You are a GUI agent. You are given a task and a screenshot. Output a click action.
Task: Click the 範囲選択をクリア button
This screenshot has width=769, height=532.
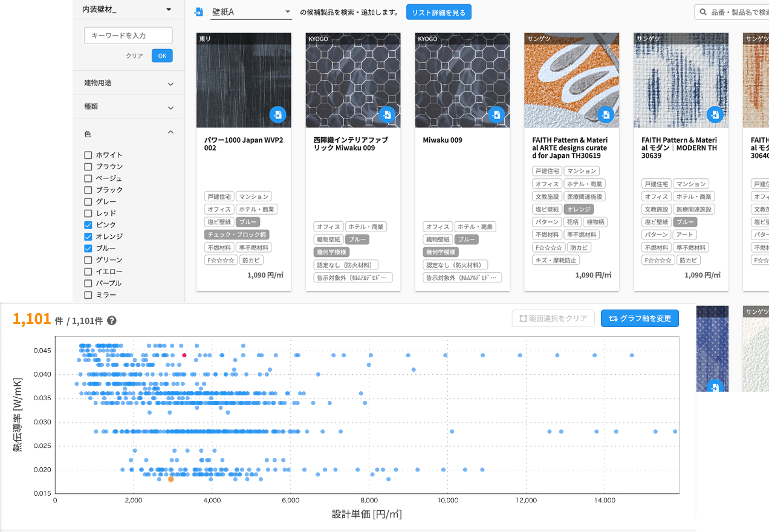(x=553, y=319)
